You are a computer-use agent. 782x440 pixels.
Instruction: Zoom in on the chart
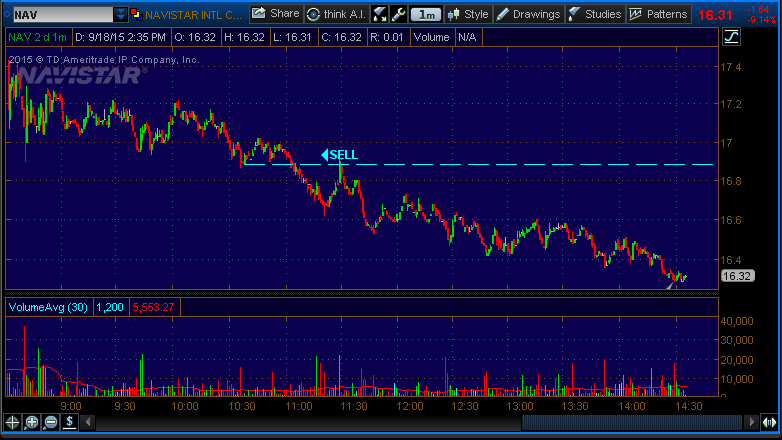click(32, 422)
